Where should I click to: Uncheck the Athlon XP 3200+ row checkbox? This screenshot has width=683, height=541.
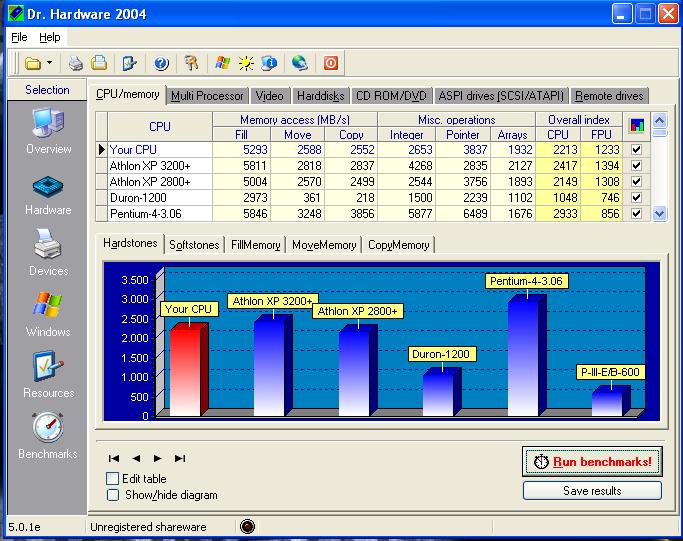coord(636,166)
